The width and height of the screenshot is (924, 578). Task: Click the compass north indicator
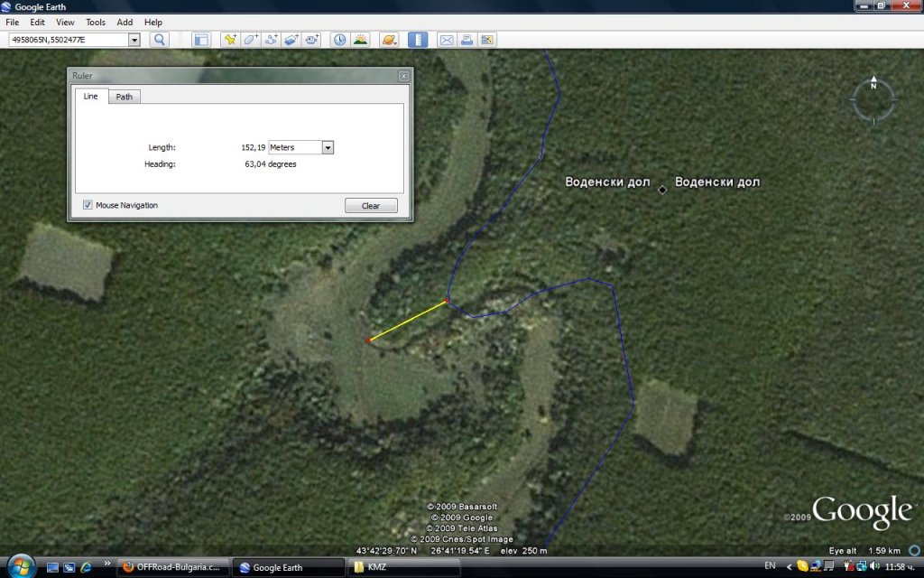873,84
